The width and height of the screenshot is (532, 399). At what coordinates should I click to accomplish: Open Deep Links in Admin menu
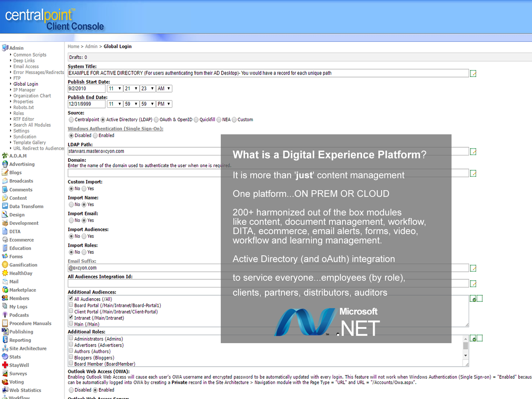pos(24,61)
